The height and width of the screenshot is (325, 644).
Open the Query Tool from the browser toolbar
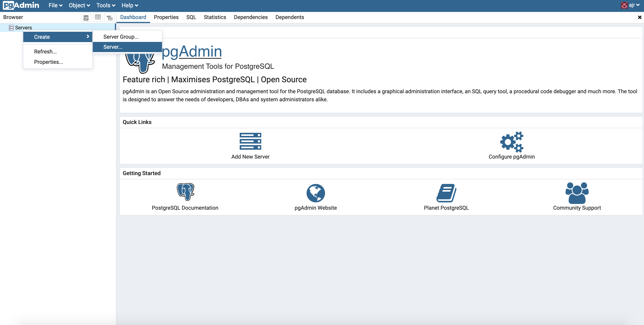pos(86,17)
